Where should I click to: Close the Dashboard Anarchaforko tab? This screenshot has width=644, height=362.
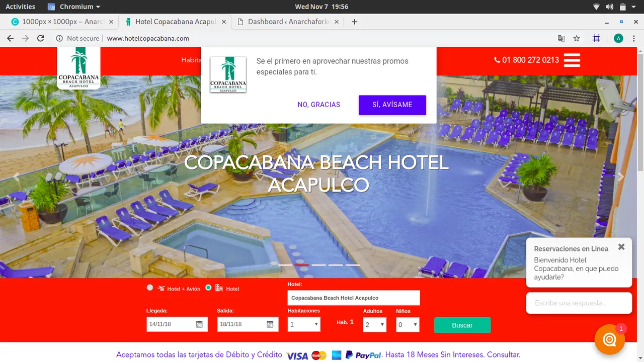click(337, 22)
